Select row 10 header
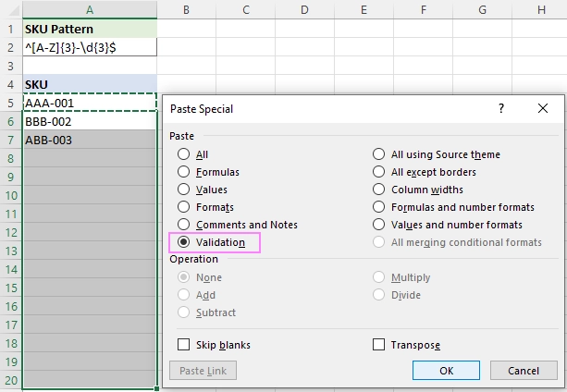Screen dimensions: 567x392 (x=11, y=195)
